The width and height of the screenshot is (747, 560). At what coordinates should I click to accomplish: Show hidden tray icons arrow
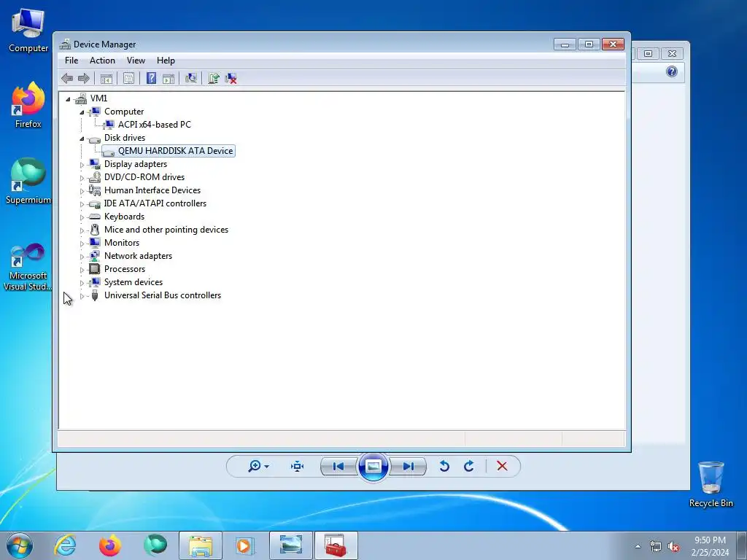click(x=638, y=546)
